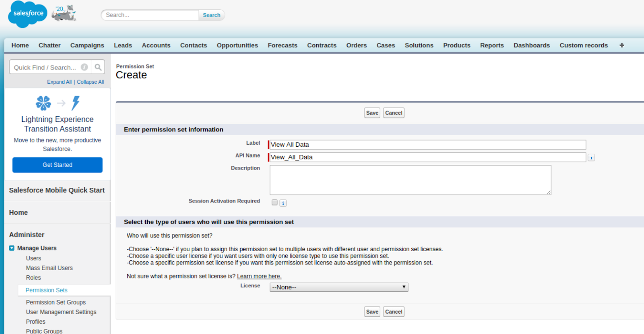Image resolution: width=644 pixels, height=334 pixels.
Task: Open Users in the setup tree
Action: [33, 258]
